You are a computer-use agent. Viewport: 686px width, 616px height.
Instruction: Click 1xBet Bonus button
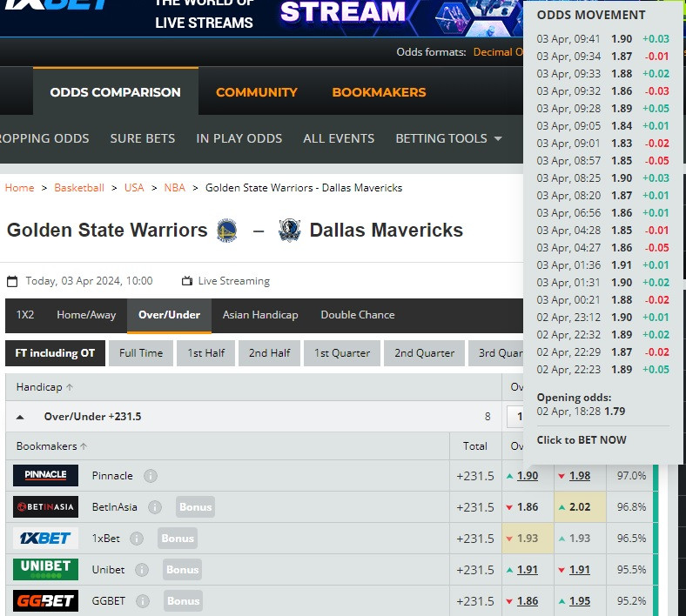pyautogui.click(x=178, y=539)
